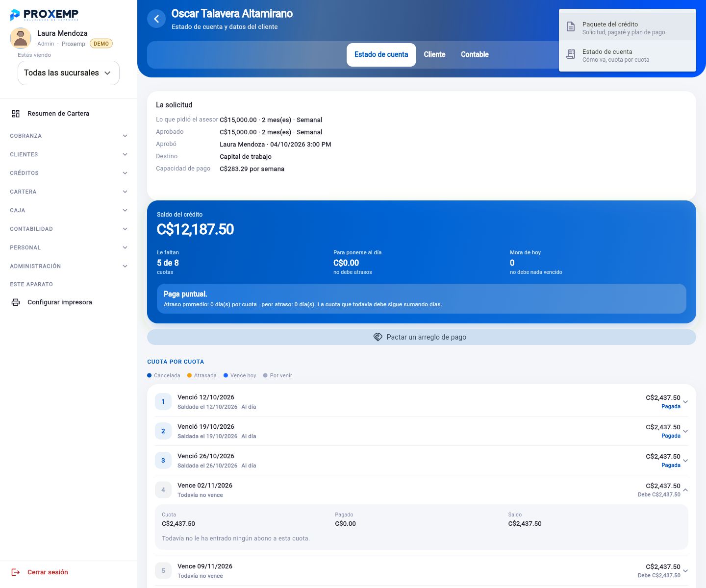This screenshot has width=706, height=588.
Task: Choose Paquete del crédito from the menu
Action: (628, 27)
